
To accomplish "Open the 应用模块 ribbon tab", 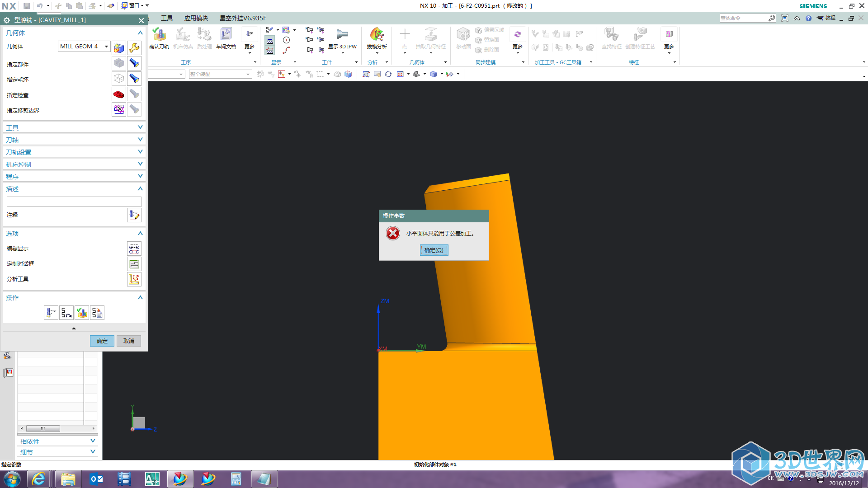I will click(x=196, y=18).
